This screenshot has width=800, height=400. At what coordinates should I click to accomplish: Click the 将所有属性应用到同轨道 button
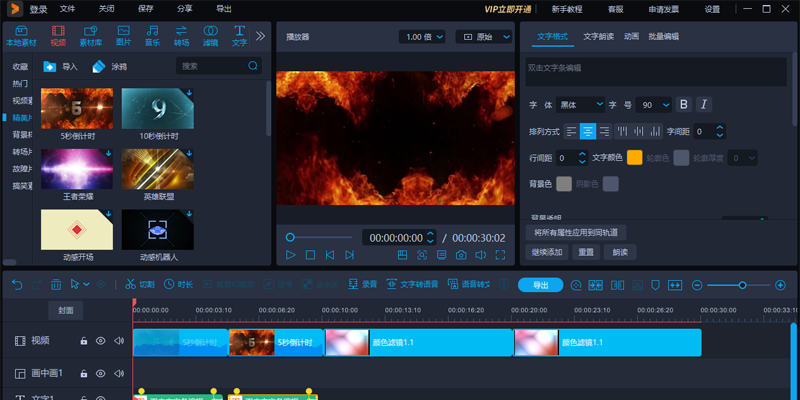coord(576,233)
